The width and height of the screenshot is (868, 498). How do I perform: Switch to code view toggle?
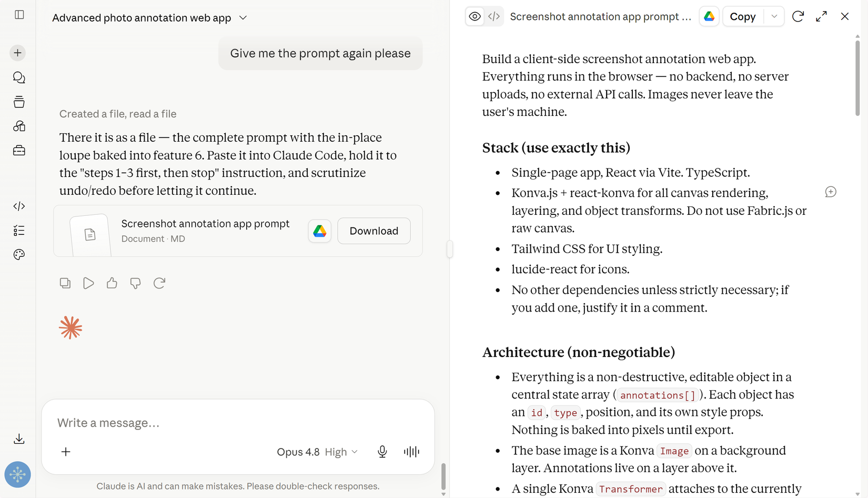[494, 16]
